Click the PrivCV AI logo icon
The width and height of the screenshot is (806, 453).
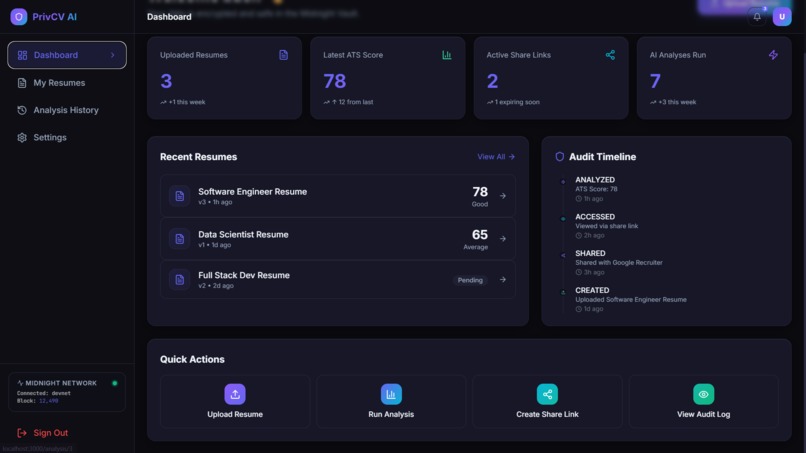19,16
